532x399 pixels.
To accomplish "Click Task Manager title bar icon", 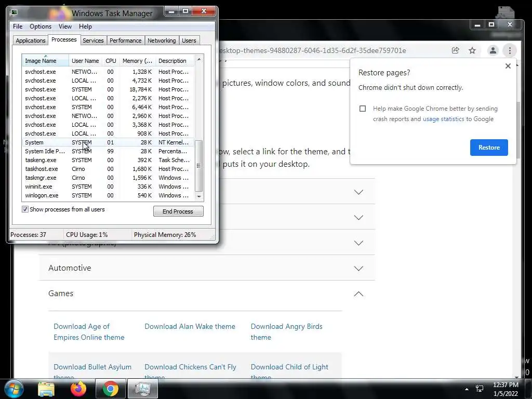I will pyautogui.click(x=14, y=13).
